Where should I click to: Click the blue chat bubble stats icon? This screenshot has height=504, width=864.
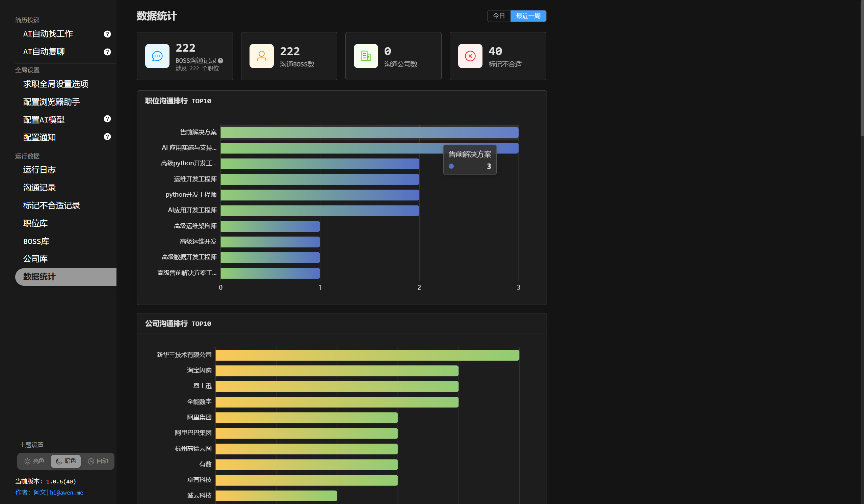pos(157,56)
